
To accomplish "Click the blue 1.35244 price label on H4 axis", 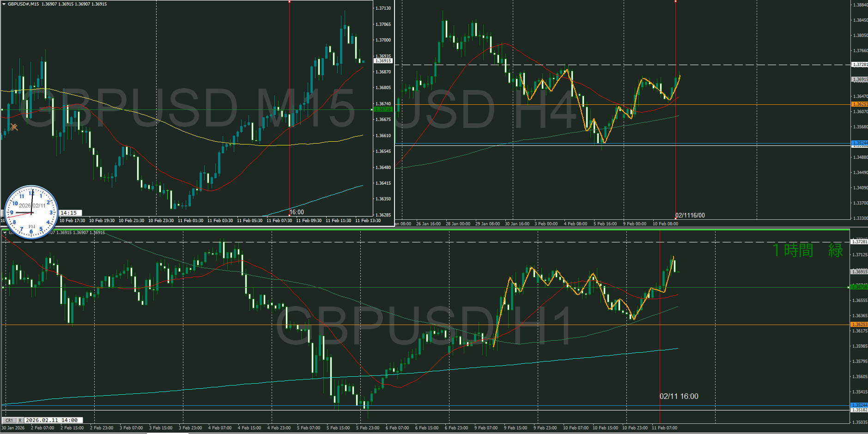I will [859, 143].
